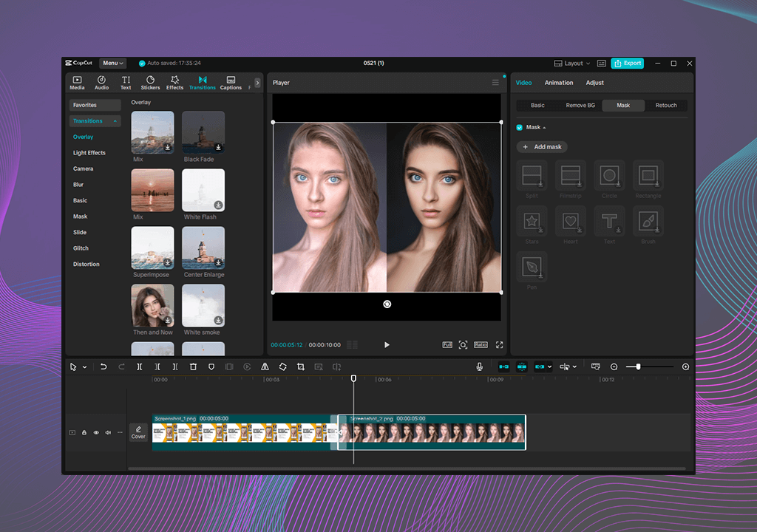This screenshot has width=757, height=532.
Task: Toggle the Mask checkbox
Action: (x=520, y=127)
